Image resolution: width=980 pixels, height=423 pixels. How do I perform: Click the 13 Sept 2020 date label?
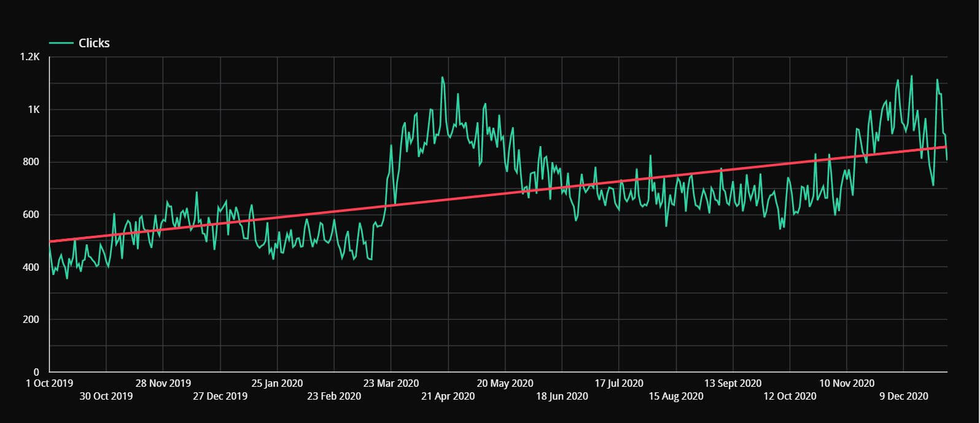[733, 383]
